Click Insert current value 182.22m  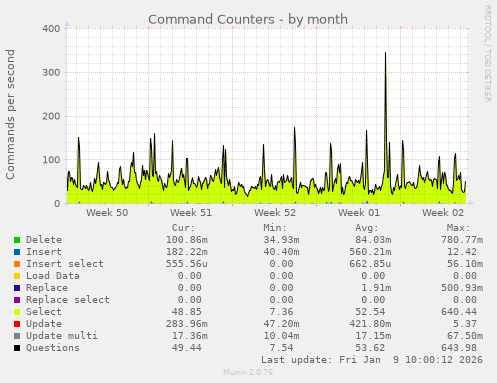click(187, 252)
